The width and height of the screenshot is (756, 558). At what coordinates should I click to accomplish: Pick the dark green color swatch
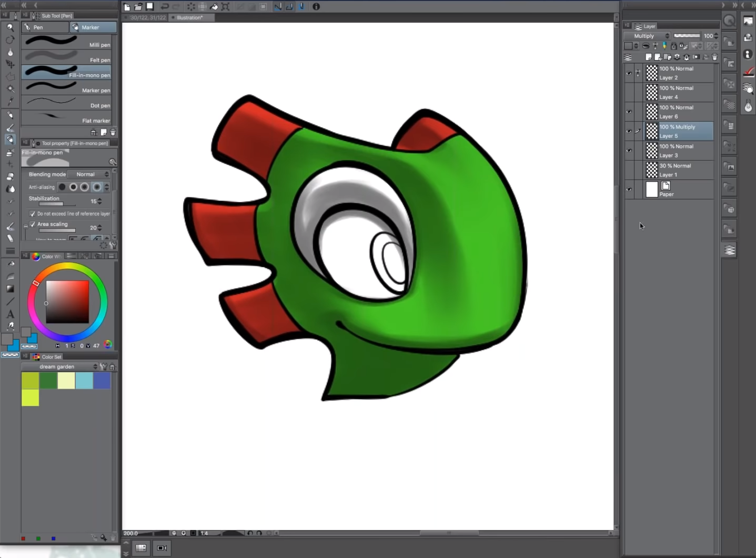tap(48, 380)
